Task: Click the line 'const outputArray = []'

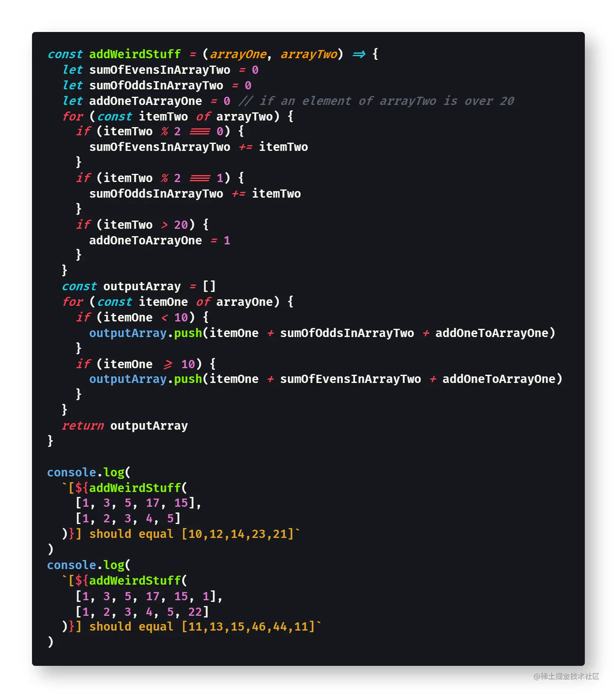Action: [x=139, y=286]
